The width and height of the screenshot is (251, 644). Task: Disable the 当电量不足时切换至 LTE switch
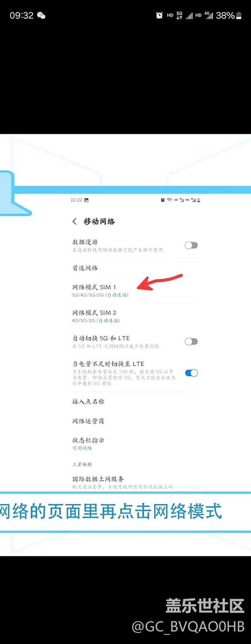tap(191, 373)
